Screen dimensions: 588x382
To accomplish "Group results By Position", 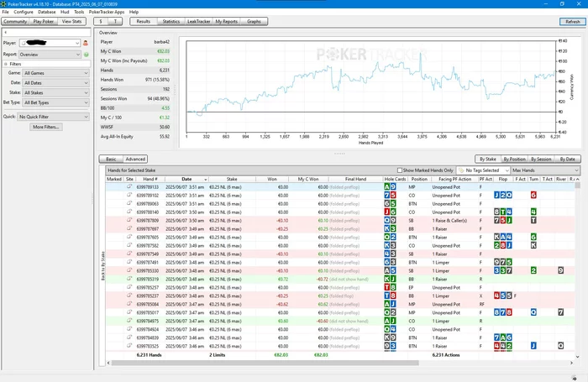I will click(514, 159).
